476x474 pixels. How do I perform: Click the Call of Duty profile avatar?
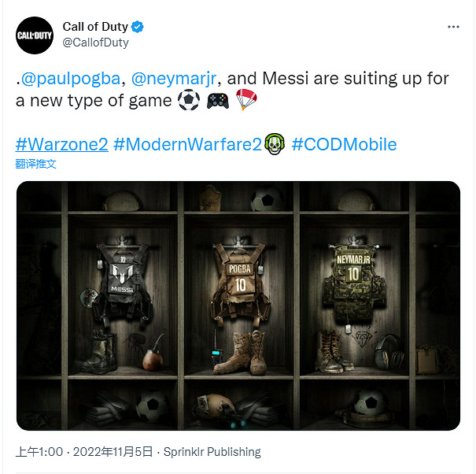click(35, 35)
